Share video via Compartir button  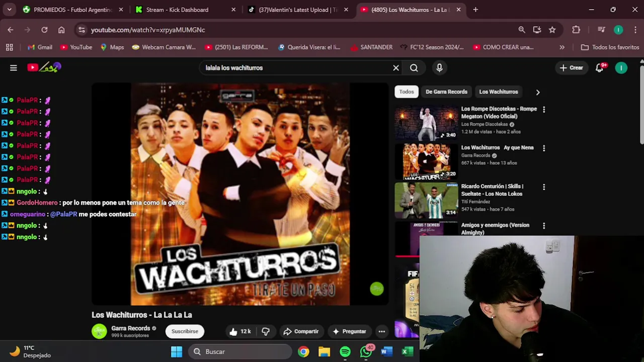pos(301,331)
